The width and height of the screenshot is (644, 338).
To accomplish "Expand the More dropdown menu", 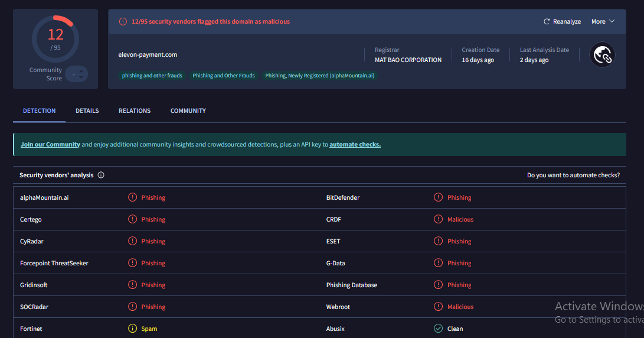I will click(603, 21).
